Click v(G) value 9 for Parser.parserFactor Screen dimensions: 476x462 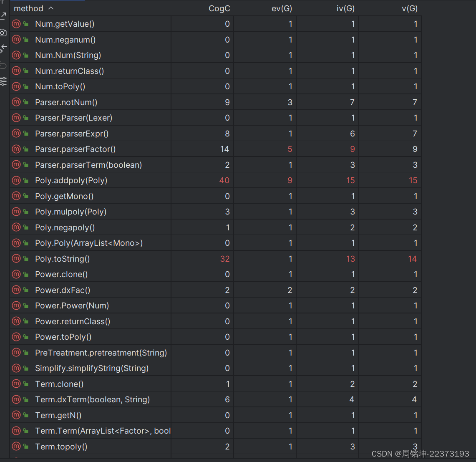(x=415, y=149)
